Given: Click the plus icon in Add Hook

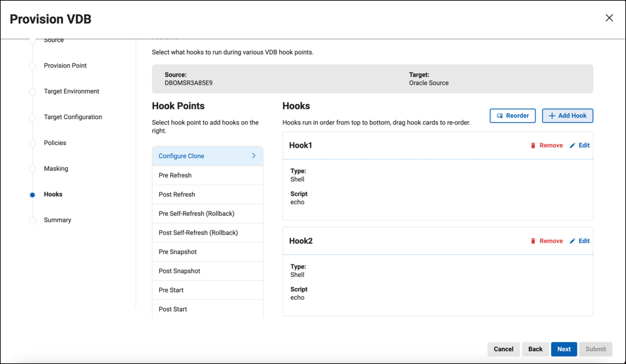Looking at the screenshot, I should [552, 116].
